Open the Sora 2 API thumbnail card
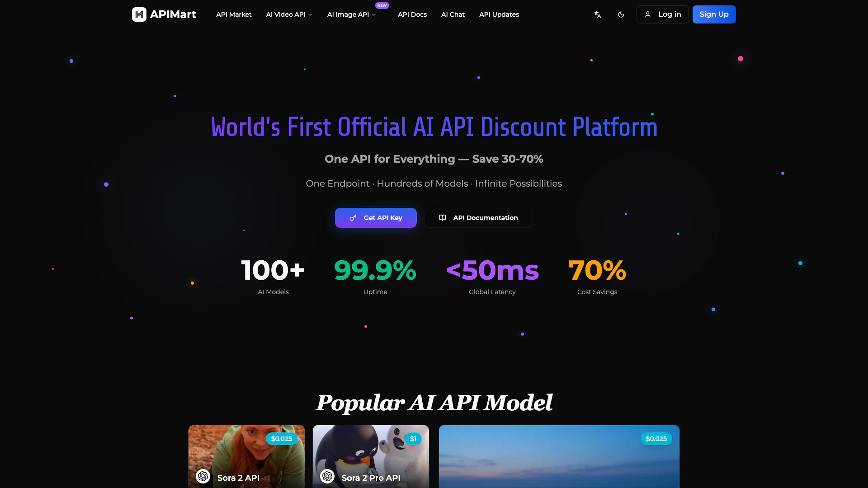This screenshot has height=488, width=868. [x=246, y=456]
